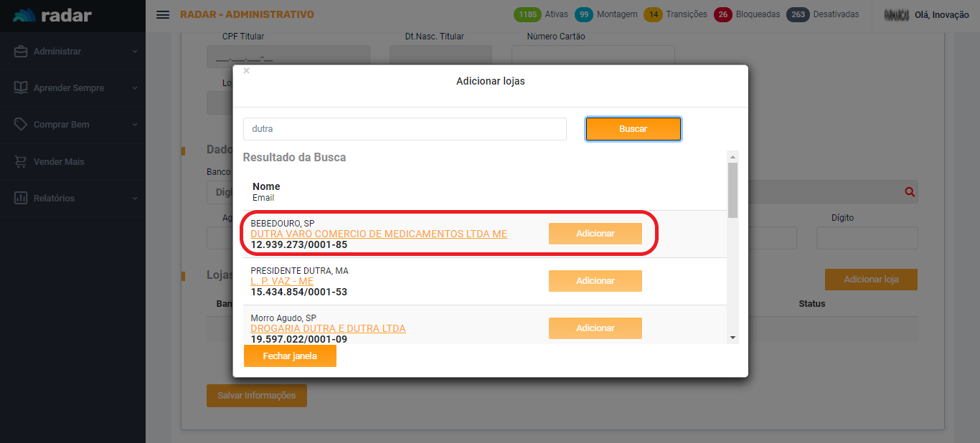
Task: Expand the Relatórios menu chevron
Action: click(134, 199)
